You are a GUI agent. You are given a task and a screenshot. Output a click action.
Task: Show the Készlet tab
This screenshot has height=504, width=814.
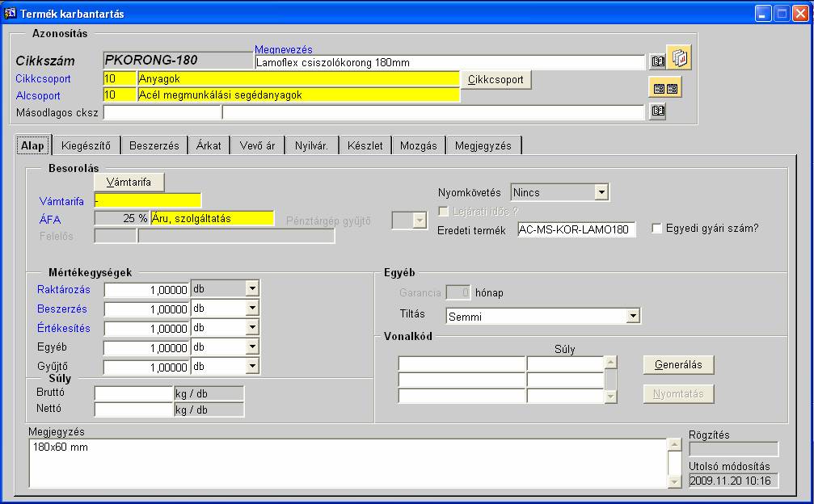click(365, 145)
